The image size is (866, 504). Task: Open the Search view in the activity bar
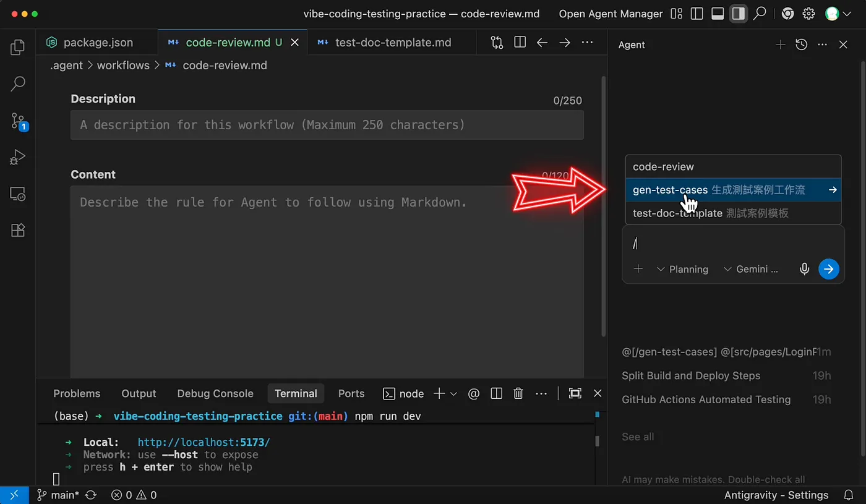(x=18, y=83)
